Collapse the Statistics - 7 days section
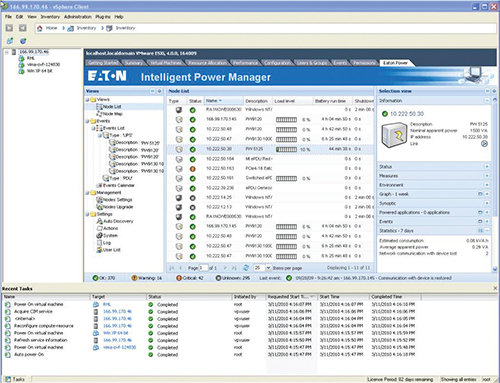 [x=487, y=231]
